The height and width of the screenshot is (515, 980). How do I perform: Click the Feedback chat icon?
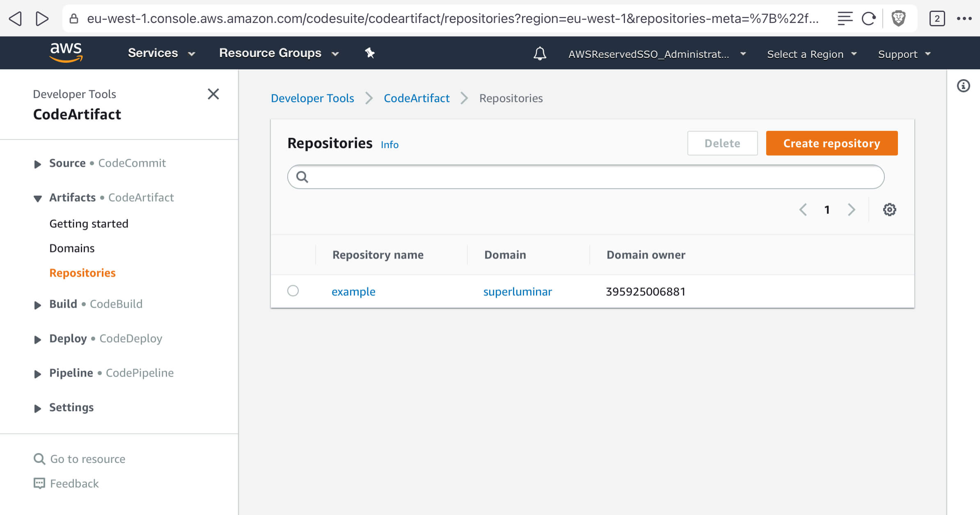click(39, 483)
